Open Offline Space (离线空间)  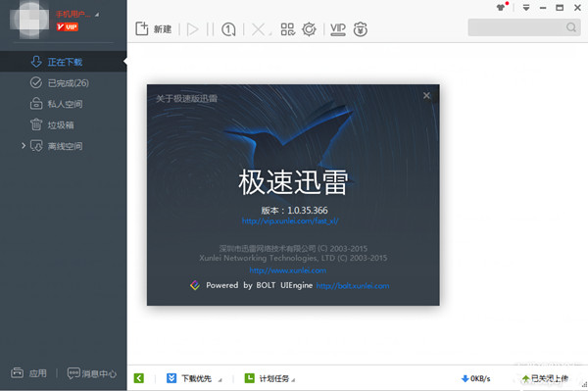[x=64, y=146]
